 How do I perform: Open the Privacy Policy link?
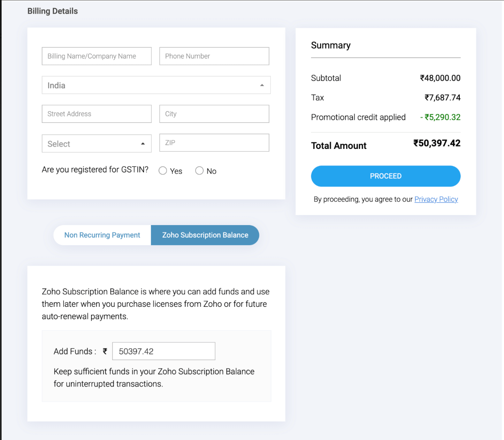[436, 199]
